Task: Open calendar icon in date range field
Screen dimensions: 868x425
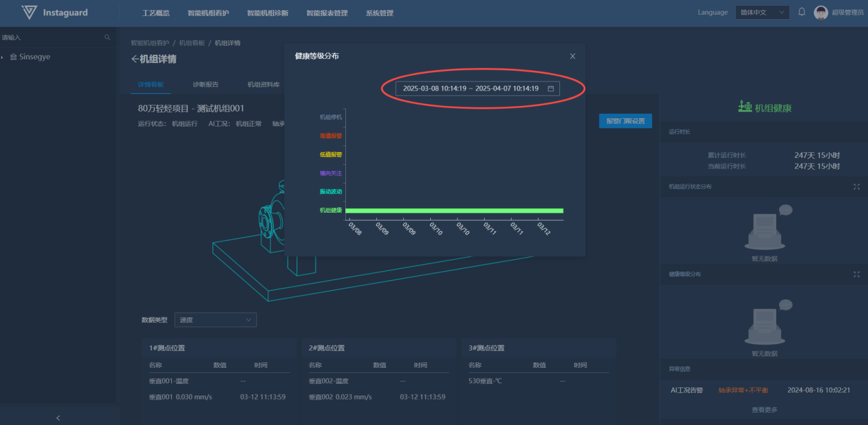Action: [550, 88]
